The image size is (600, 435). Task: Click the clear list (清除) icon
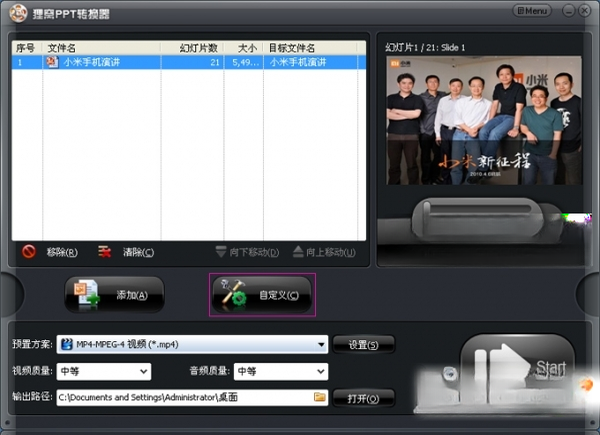coord(104,251)
